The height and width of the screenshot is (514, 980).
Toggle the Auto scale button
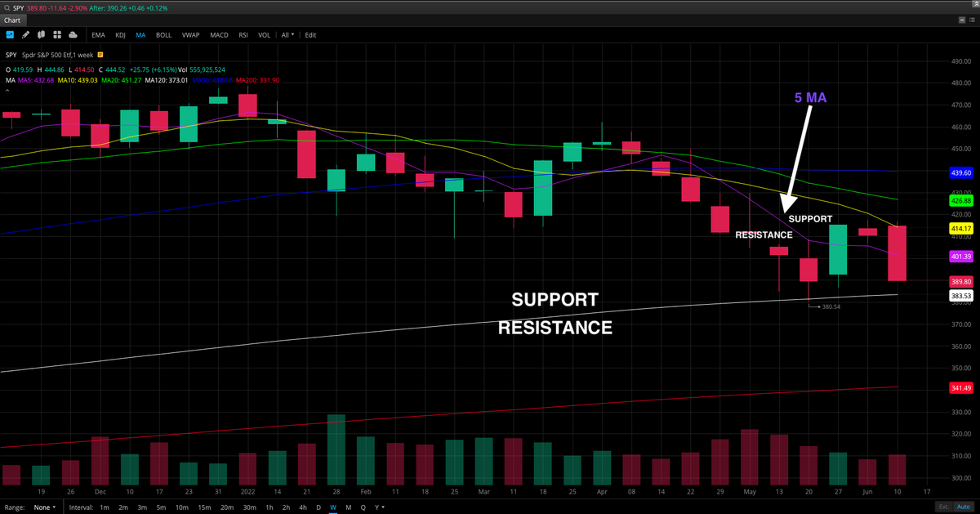964,507
